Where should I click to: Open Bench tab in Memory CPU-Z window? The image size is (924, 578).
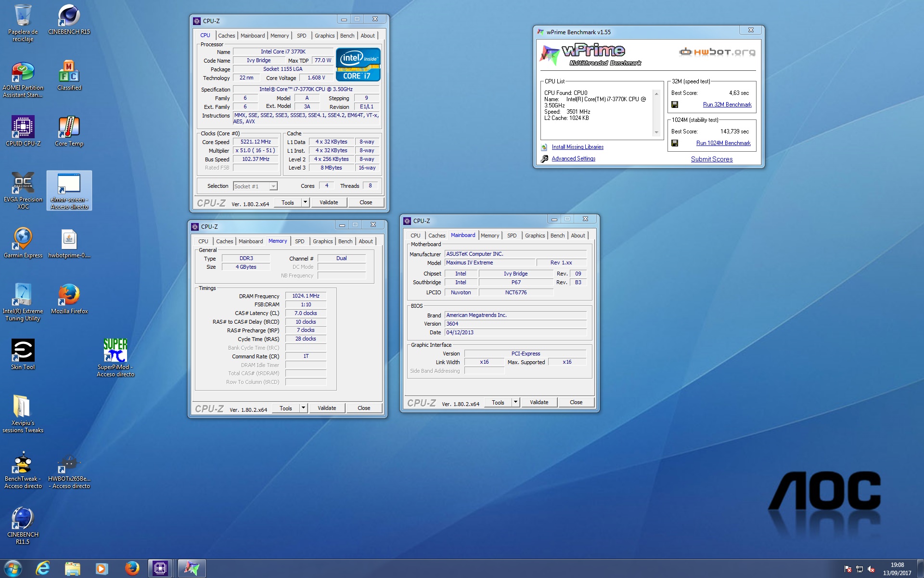pos(345,241)
